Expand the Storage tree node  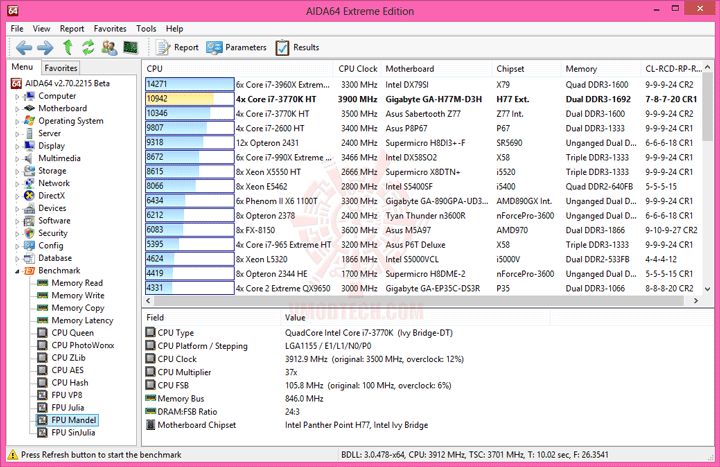click(17, 171)
